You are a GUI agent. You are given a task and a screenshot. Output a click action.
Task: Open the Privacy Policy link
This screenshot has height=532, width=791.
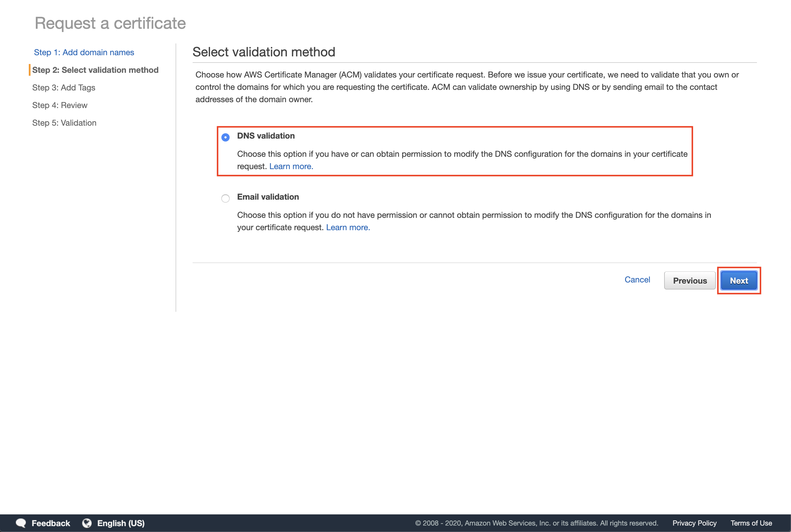694,523
